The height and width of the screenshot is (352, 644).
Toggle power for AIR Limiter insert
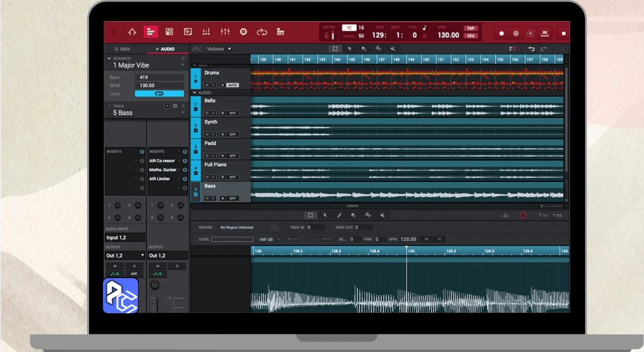(185, 179)
